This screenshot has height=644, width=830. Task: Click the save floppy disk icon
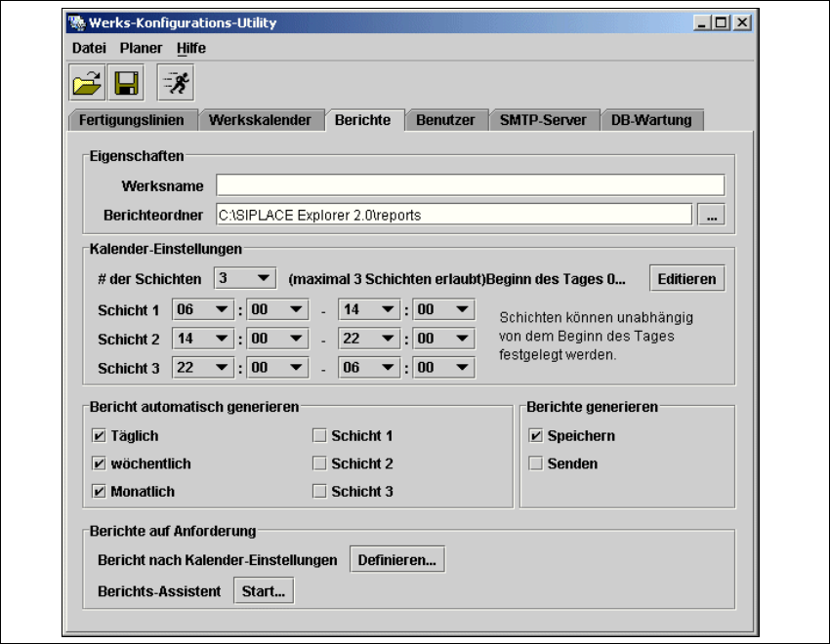pos(127,85)
